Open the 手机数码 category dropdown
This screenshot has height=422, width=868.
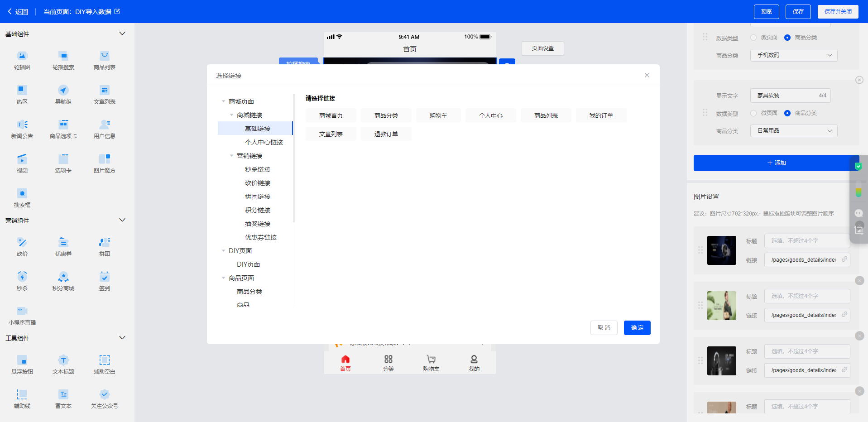(793, 55)
